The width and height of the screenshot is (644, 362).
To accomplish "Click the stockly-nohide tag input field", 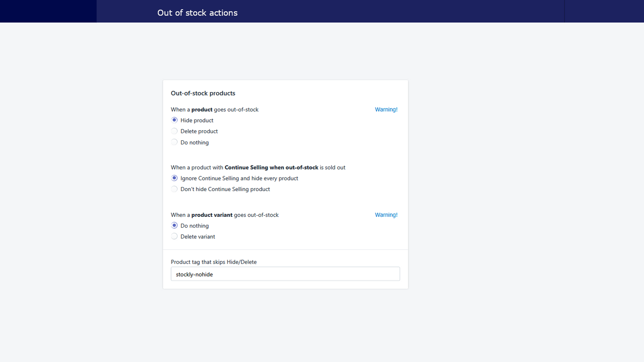I will 285,274.
